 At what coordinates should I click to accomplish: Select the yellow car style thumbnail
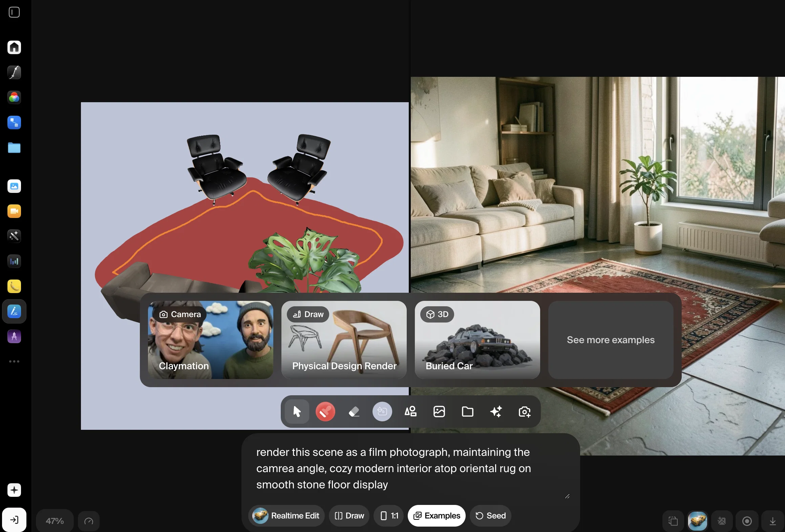698,521
